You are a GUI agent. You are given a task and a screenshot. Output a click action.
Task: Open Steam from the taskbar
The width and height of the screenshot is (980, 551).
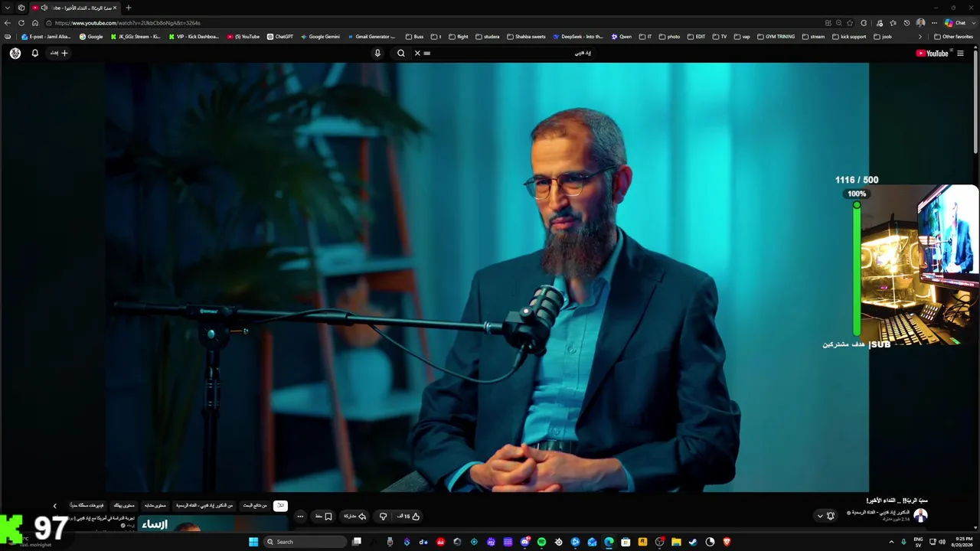(693, 542)
